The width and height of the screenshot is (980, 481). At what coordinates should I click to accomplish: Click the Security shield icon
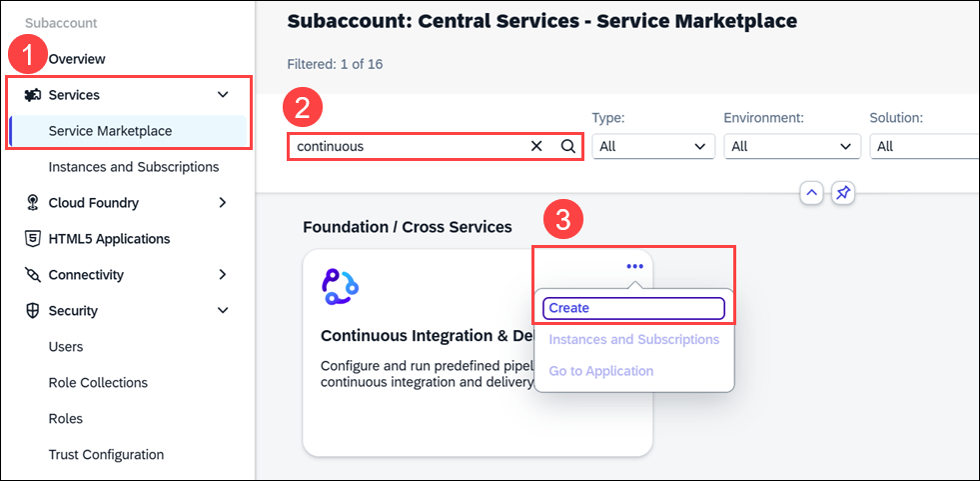coord(31,311)
